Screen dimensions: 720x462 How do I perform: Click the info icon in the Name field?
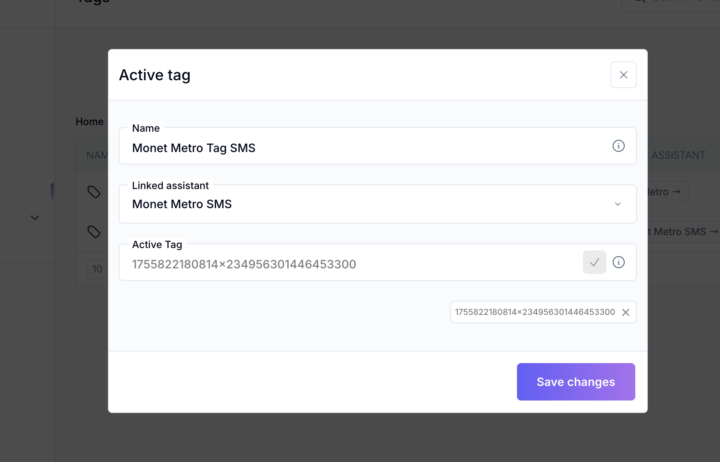[618, 146]
